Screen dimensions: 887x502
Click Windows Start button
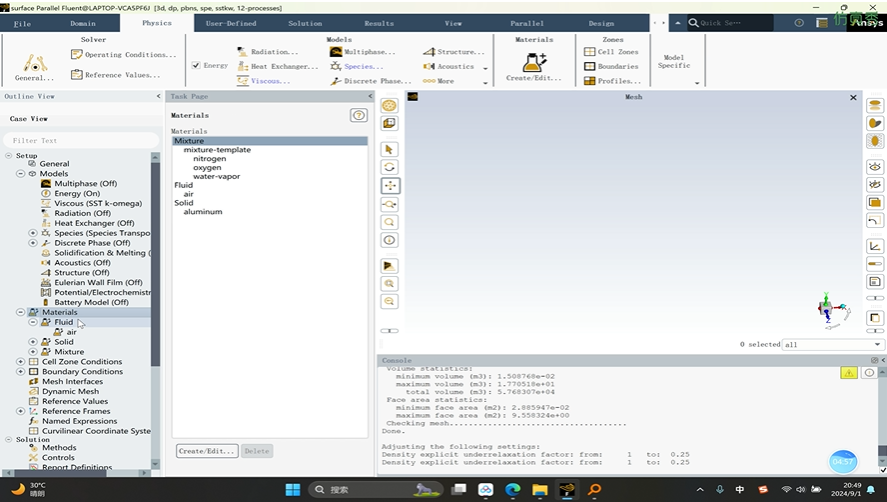coord(293,490)
